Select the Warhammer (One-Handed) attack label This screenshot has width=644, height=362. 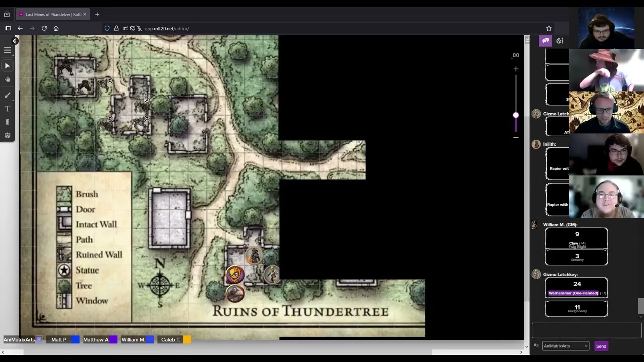(574, 293)
